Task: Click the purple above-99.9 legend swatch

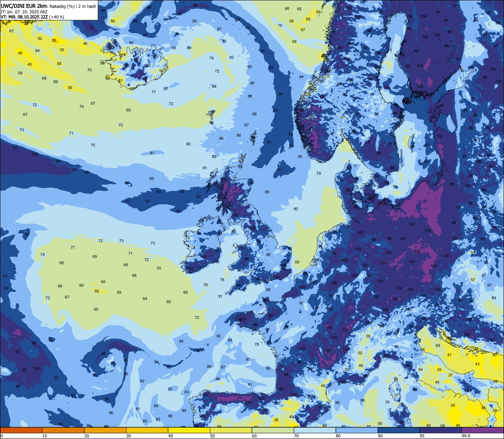Action: (x=482, y=430)
